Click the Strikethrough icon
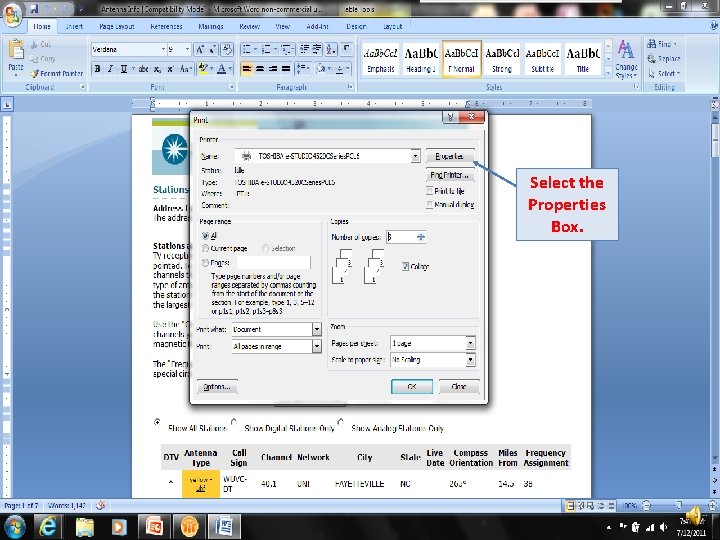 144,69
